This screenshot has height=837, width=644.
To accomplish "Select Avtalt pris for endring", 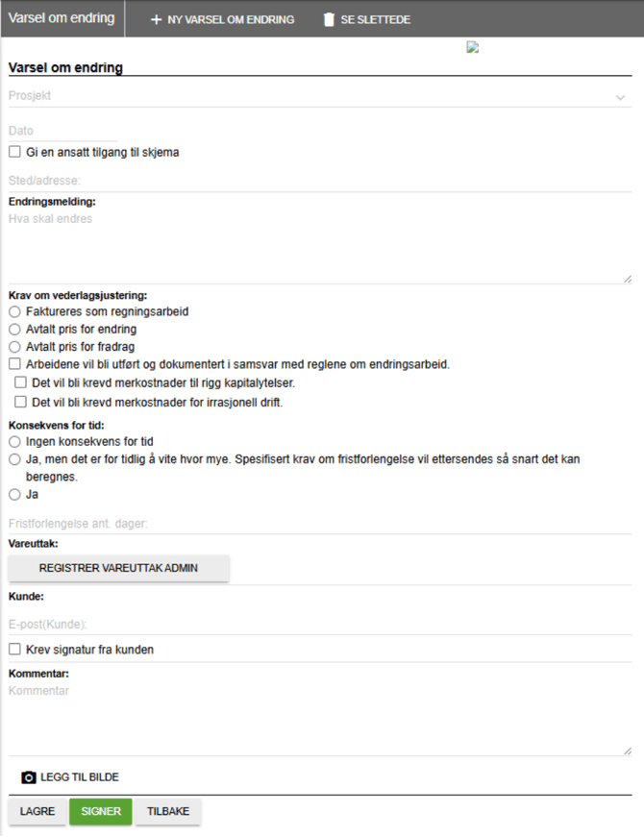I will click(14, 329).
